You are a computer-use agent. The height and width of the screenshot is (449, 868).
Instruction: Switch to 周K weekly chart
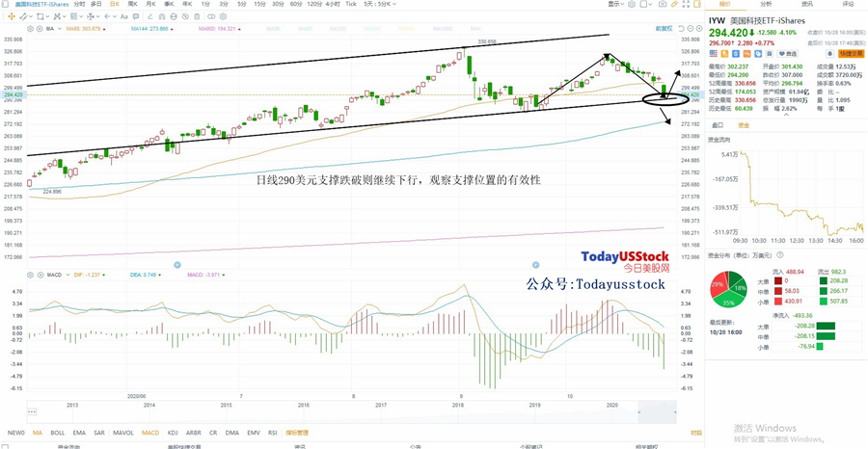pos(133,4)
